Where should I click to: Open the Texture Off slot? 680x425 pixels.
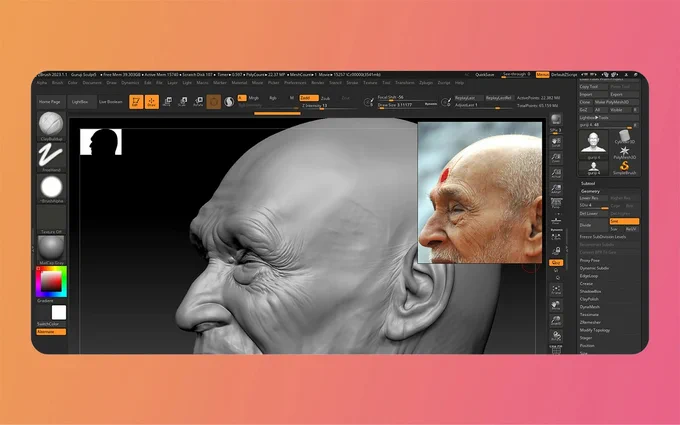(x=51, y=219)
